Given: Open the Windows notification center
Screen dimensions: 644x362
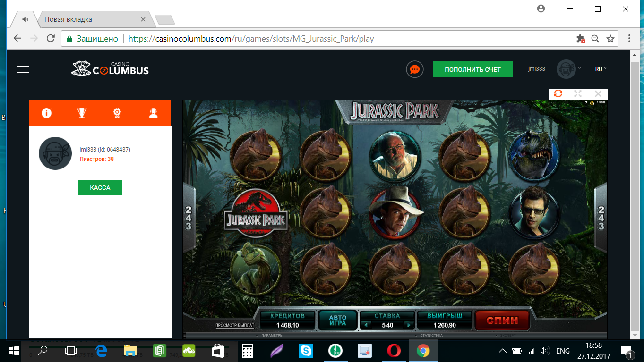Looking at the screenshot, I should tap(627, 351).
